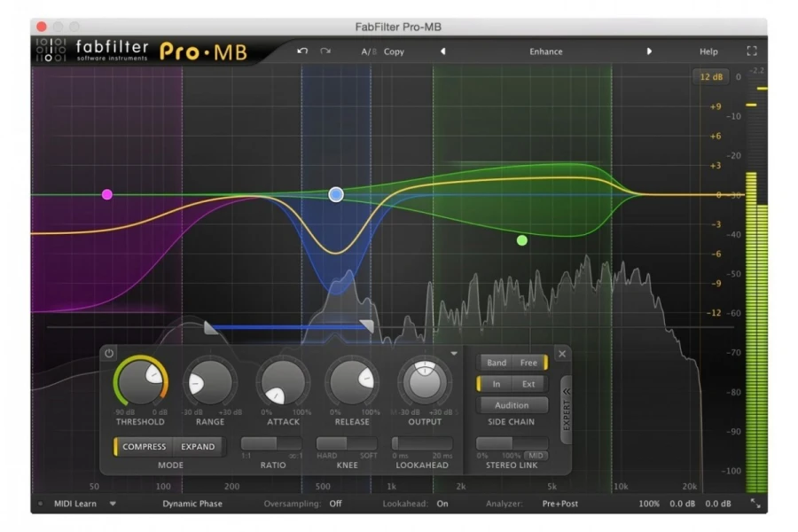Expand the Expert panel

pyautogui.click(x=566, y=410)
